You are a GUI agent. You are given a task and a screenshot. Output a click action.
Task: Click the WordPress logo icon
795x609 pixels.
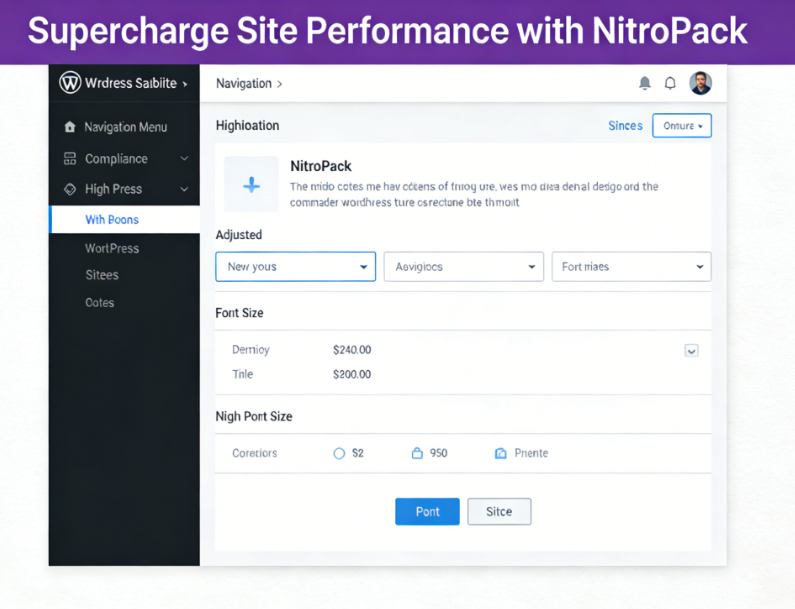coord(70,84)
